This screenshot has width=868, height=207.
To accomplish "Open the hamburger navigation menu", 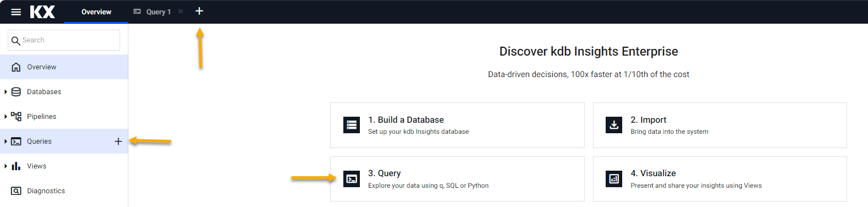I will pyautogui.click(x=16, y=12).
